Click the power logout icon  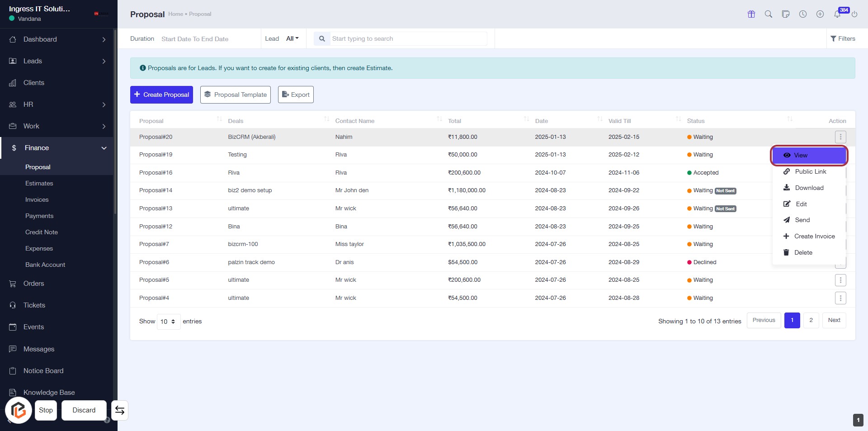pyautogui.click(x=854, y=14)
